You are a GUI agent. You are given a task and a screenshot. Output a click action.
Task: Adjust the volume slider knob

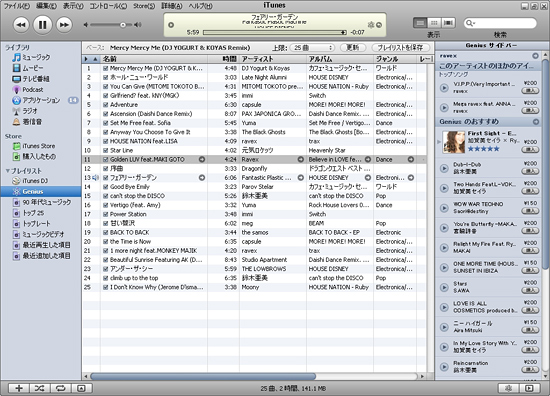pos(123,25)
